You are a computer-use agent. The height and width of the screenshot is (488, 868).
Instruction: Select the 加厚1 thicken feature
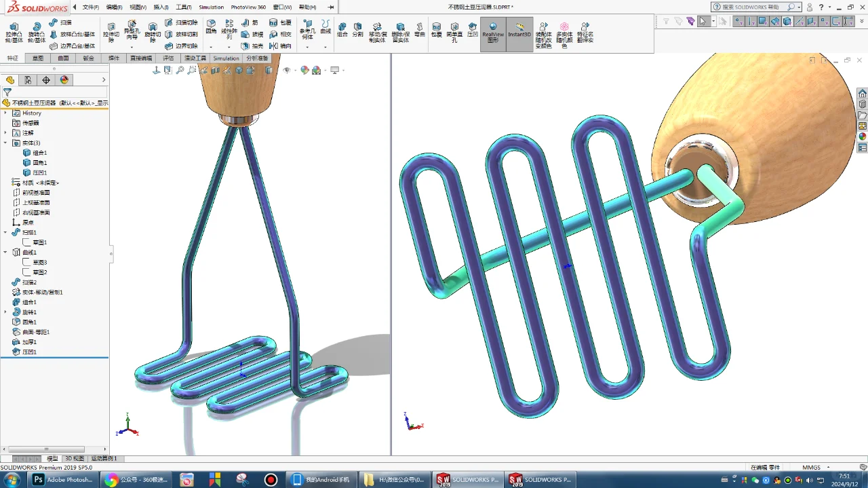point(24,342)
